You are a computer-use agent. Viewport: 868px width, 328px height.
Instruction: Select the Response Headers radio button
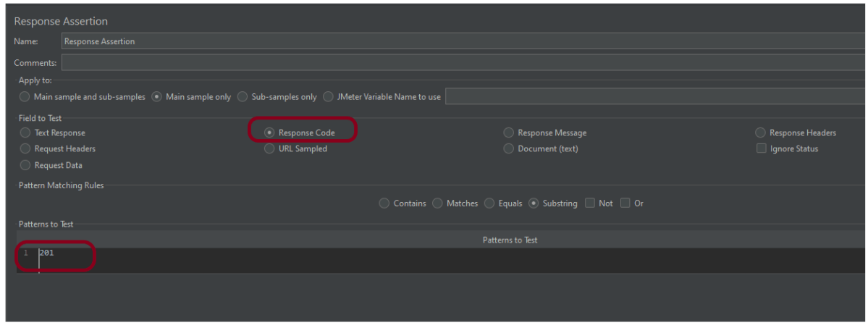(x=760, y=133)
